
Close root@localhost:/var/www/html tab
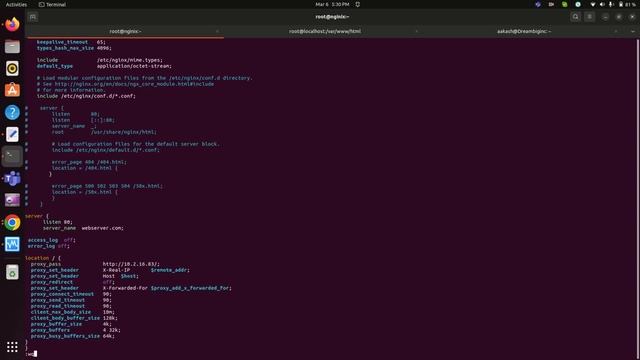click(x=416, y=31)
